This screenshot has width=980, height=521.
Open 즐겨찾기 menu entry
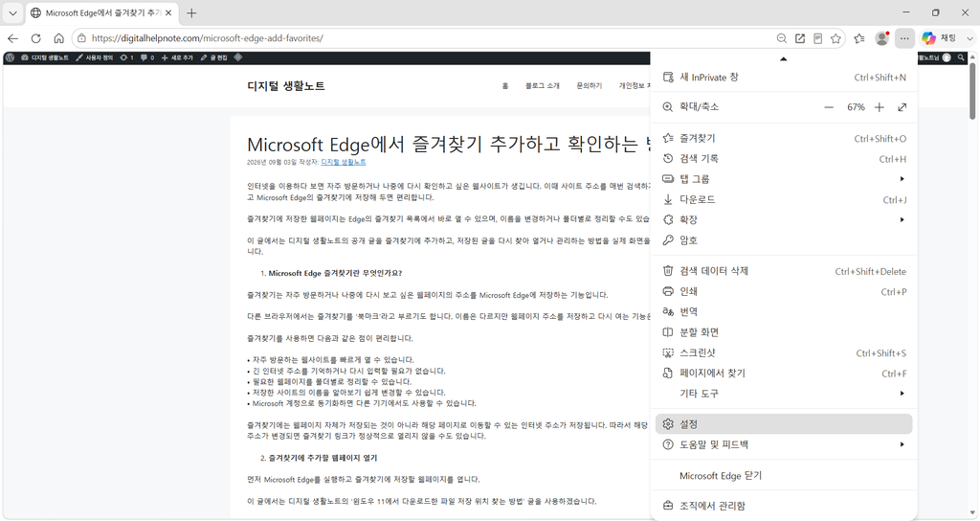[784, 138]
